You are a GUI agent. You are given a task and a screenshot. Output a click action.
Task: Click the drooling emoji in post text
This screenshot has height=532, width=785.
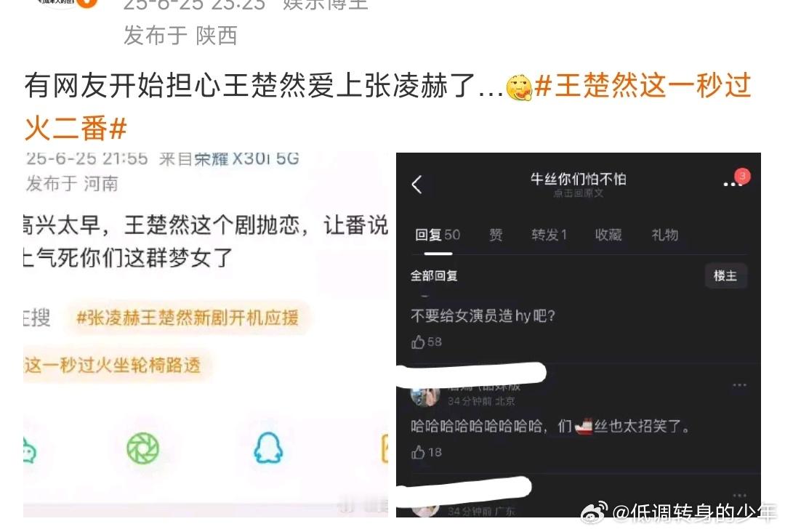[x=518, y=87]
